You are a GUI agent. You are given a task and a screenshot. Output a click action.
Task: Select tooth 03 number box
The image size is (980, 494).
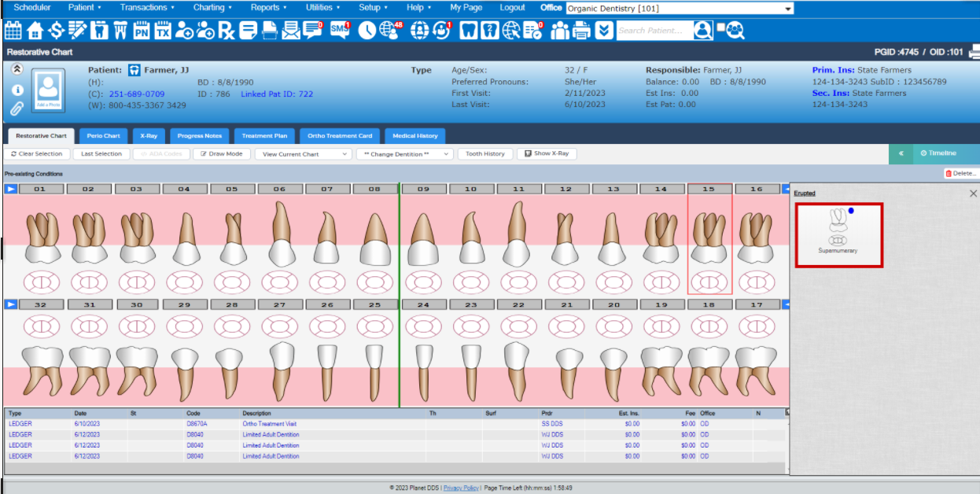pyautogui.click(x=136, y=189)
